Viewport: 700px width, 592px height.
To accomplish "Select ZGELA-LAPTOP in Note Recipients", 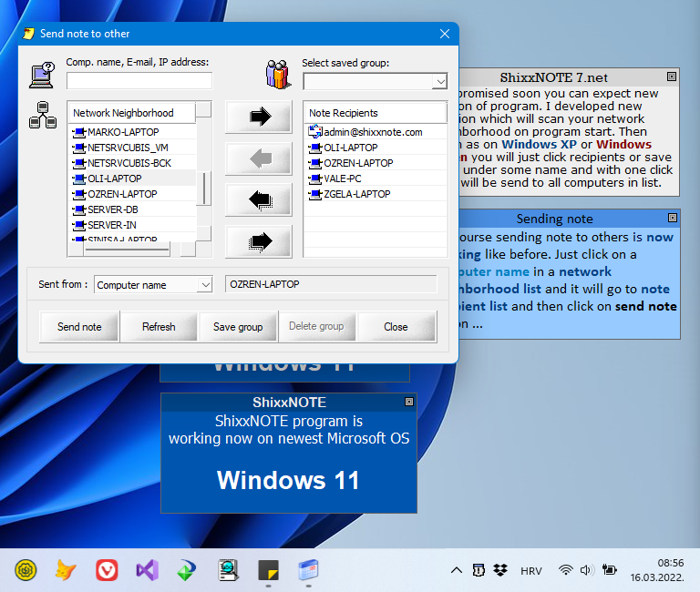I will pos(376,194).
